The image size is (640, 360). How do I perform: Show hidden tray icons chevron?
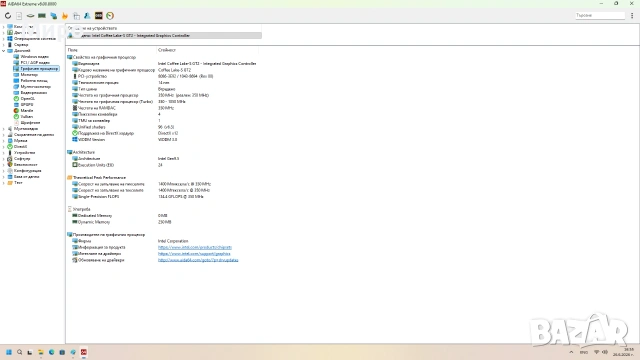[571, 352]
